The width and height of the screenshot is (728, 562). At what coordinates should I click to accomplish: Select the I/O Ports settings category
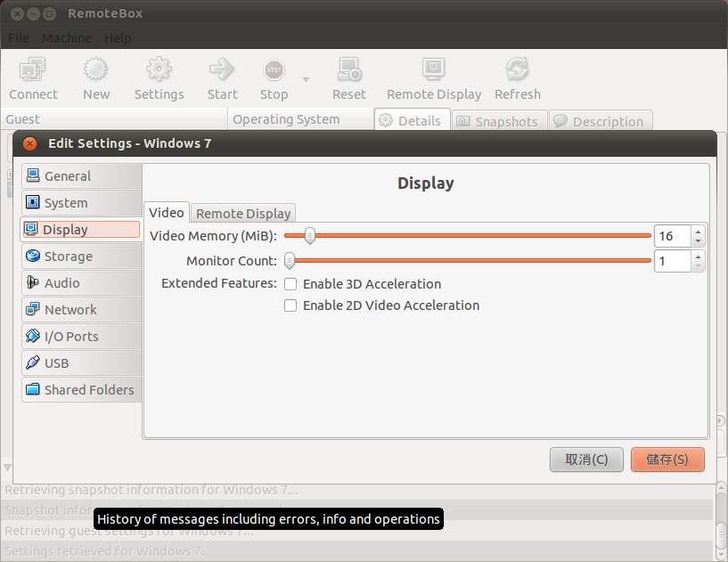(82, 337)
